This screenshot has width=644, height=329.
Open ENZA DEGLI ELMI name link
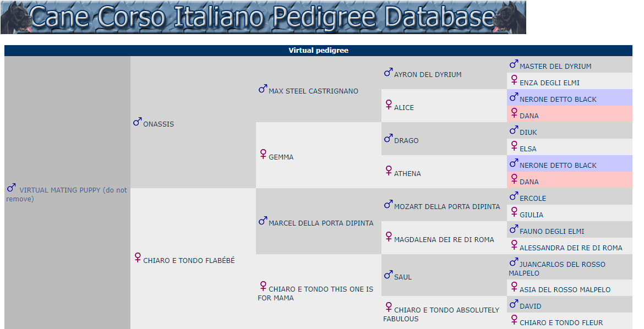(549, 83)
